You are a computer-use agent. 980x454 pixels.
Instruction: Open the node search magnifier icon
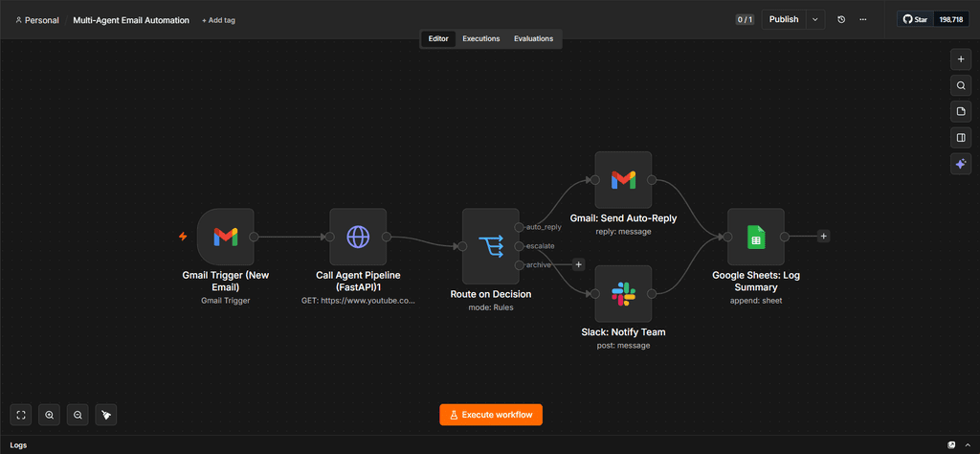tap(961, 85)
